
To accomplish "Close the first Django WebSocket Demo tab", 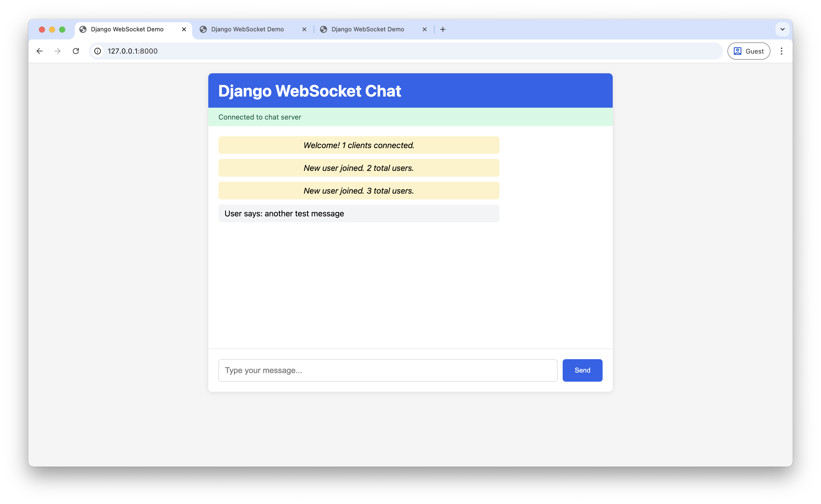I will [x=184, y=29].
